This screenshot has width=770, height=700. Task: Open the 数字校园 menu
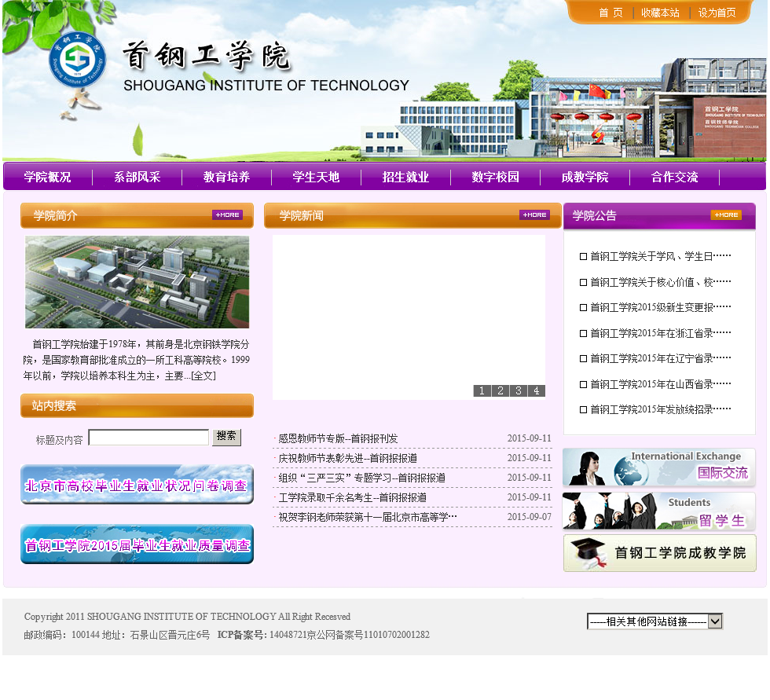point(495,177)
